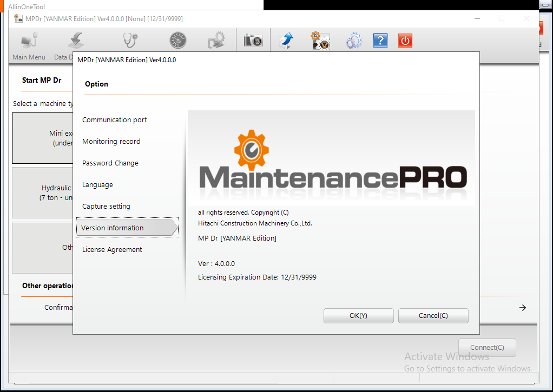Viewport: 553px width, 392px height.
Task: Click Hitachi Construction Machinery Co.,Ltd. text
Action: pos(255,223)
